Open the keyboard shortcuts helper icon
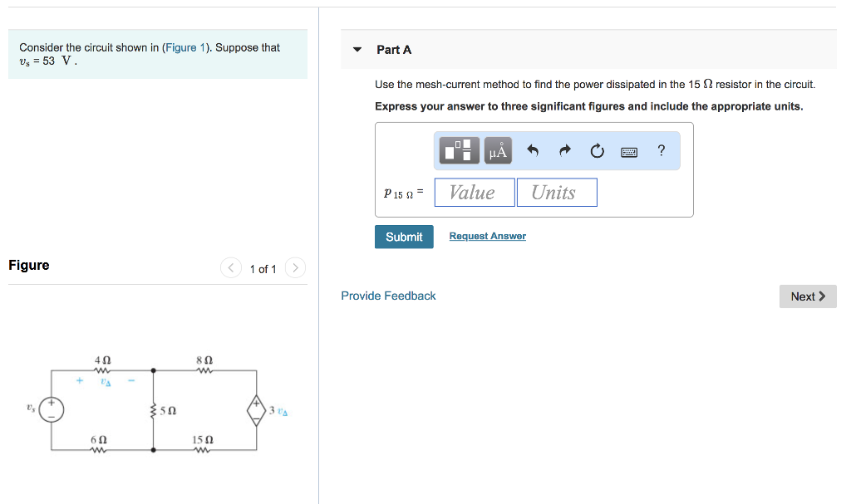 coord(629,150)
